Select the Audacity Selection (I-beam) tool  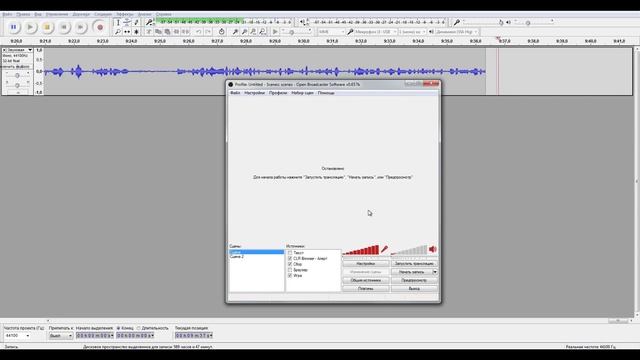[118, 22]
